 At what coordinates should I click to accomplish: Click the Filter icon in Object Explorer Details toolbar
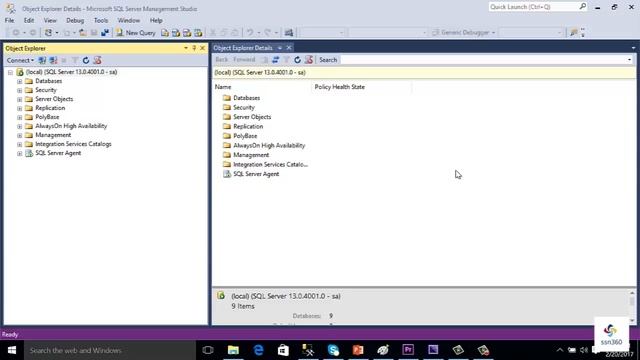tap(287, 60)
